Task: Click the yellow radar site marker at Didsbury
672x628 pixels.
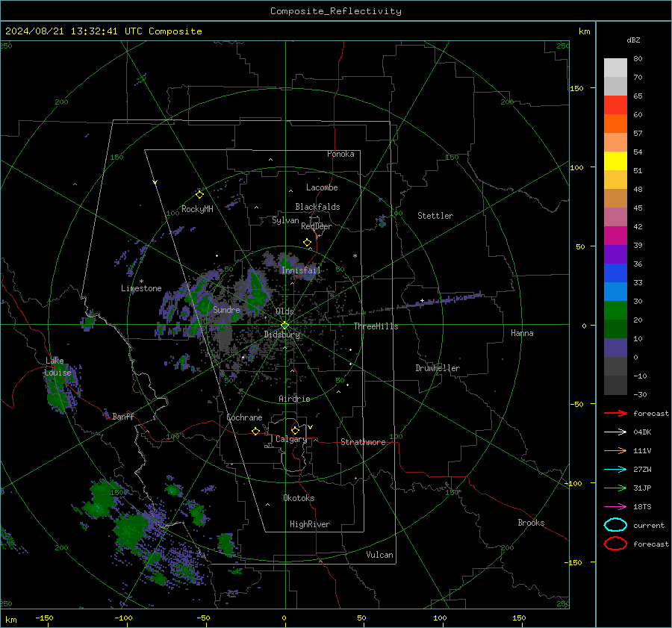Action: click(x=284, y=326)
